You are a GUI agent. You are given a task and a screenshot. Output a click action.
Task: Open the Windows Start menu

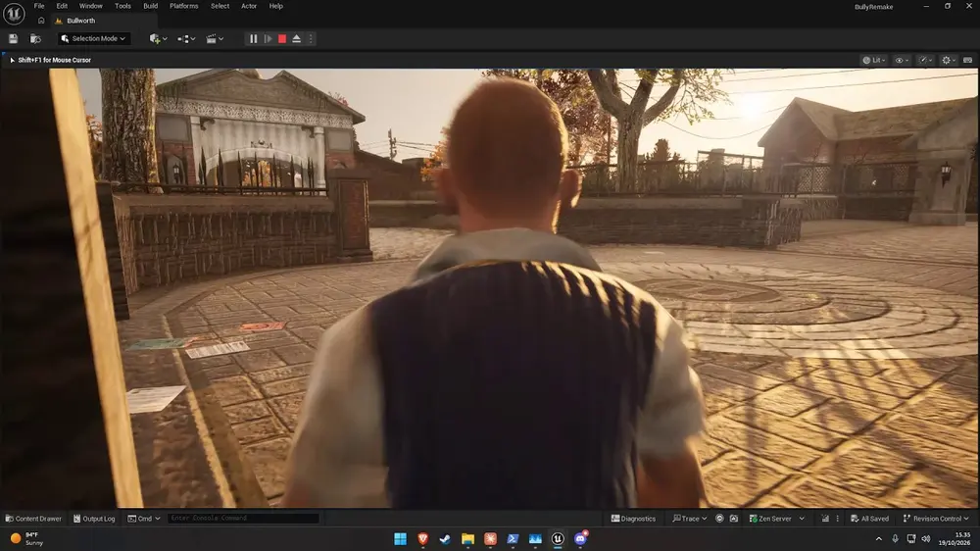coord(400,538)
